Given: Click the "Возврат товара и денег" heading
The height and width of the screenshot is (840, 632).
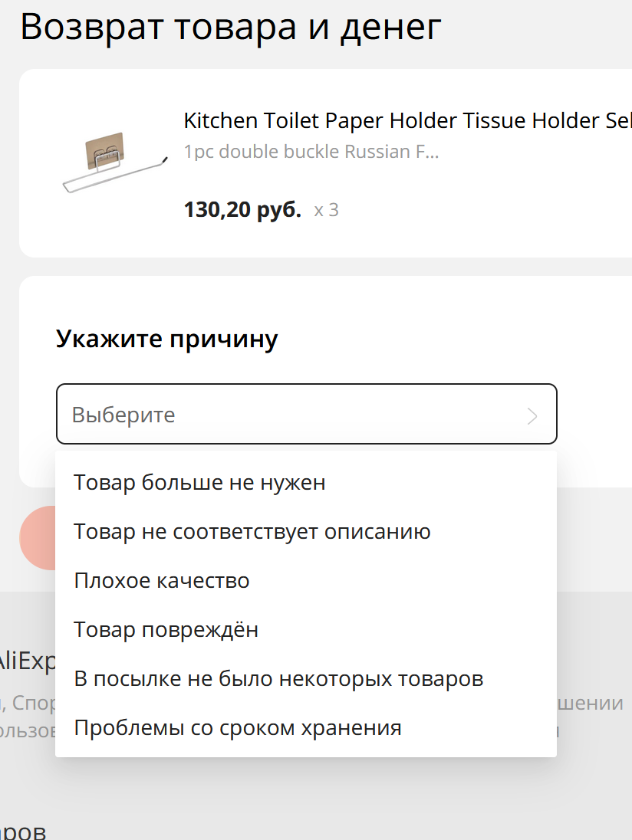Looking at the screenshot, I should [230, 28].
